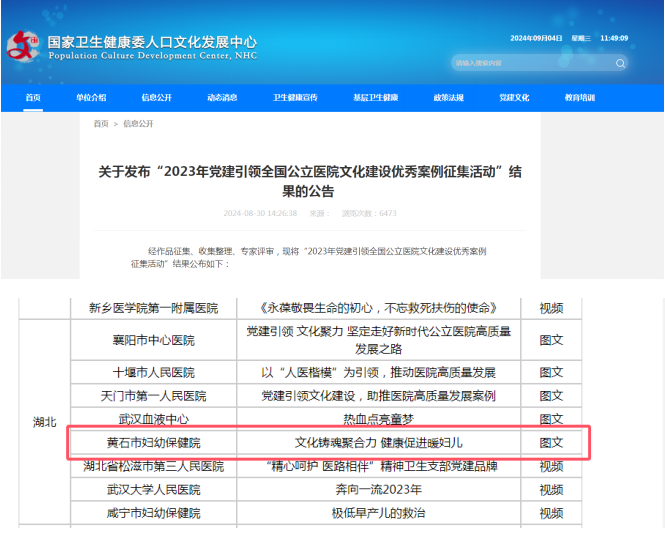Click 图文 in the 十堰市人民医院 row
The height and width of the screenshot is (552, 665).
pos(551,373)
